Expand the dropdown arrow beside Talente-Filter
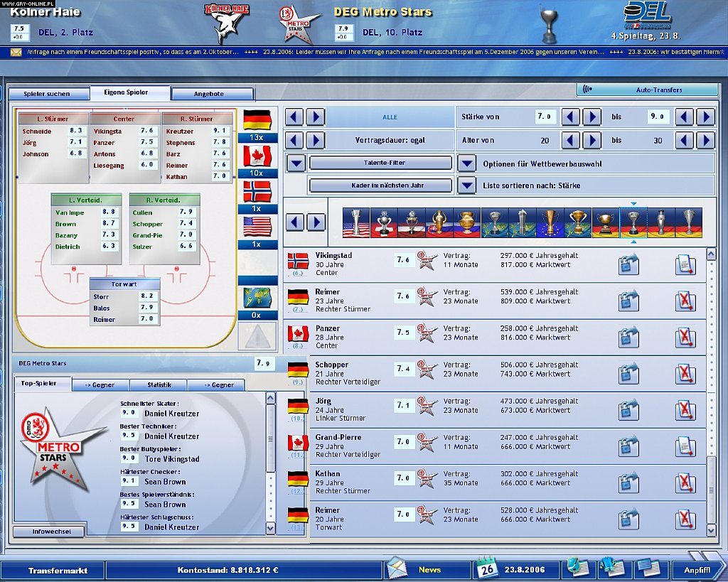 296,163
